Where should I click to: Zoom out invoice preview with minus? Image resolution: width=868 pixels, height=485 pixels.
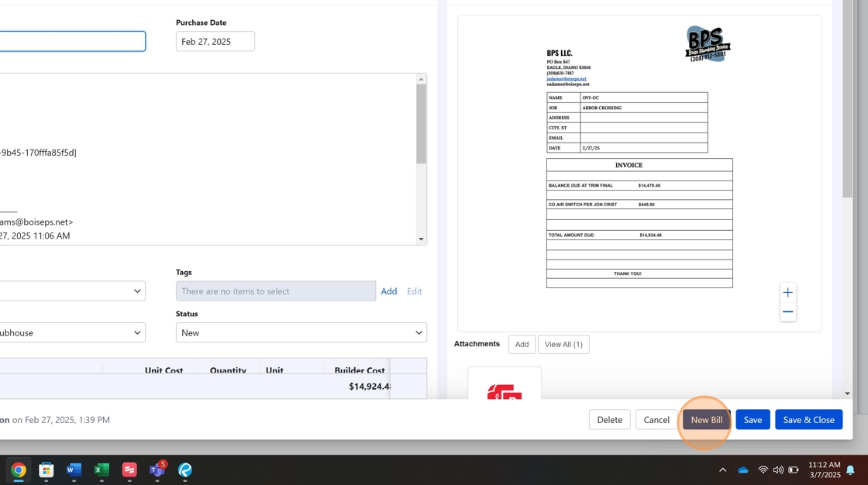787,311
